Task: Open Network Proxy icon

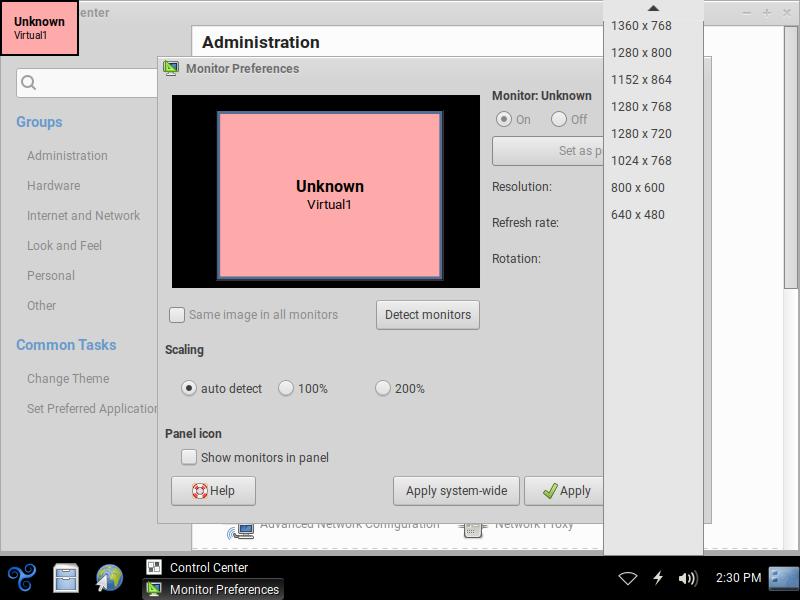Action: (x=472, y=531)
